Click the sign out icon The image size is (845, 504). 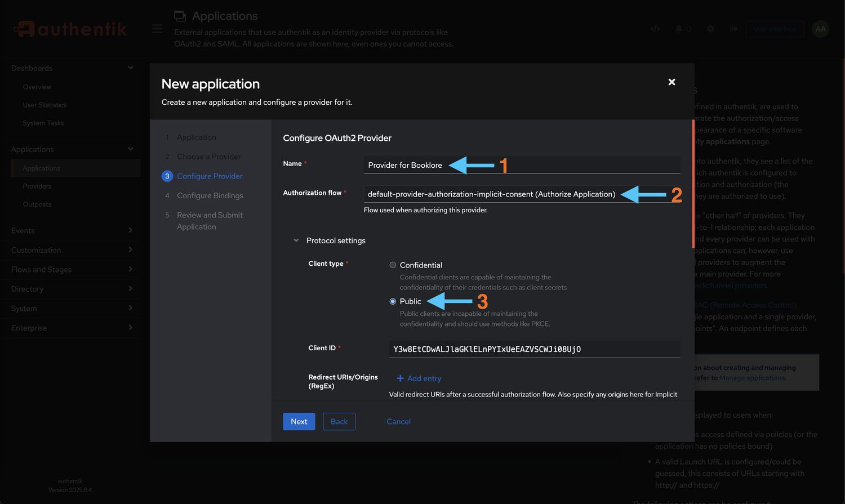[x=733, y=28]
